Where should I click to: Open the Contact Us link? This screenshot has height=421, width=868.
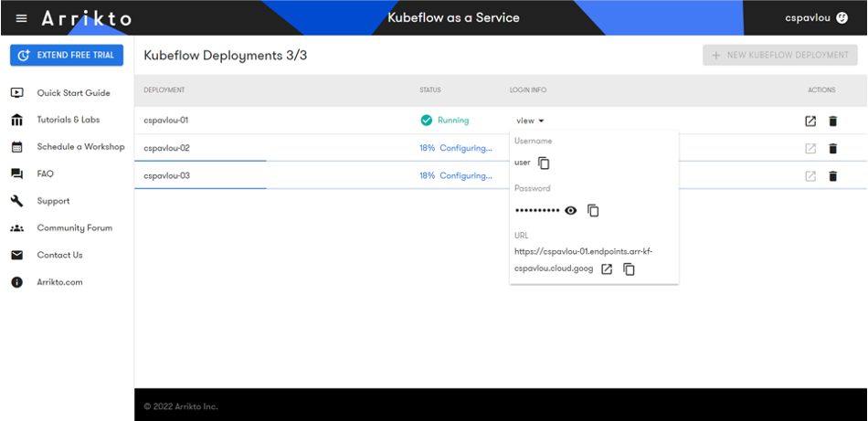59,255
